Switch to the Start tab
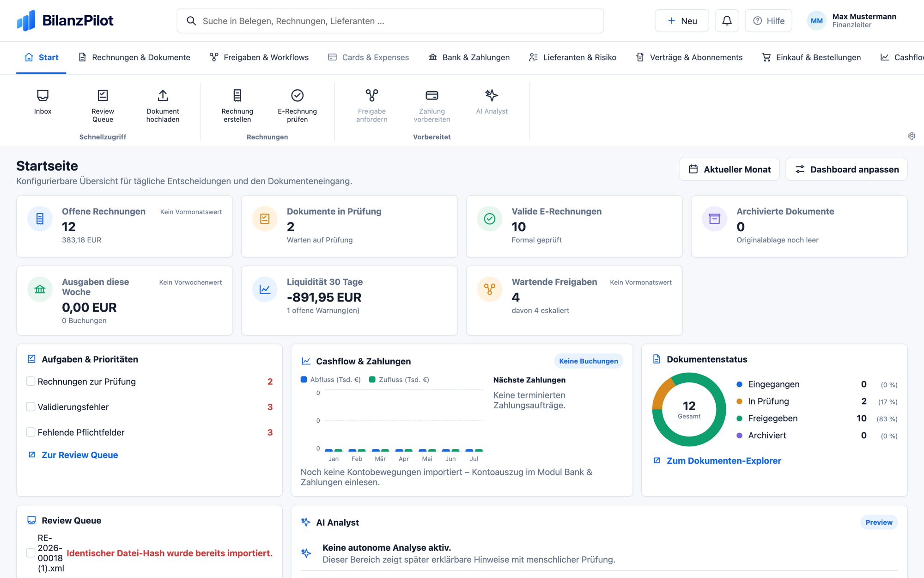Screen dimensions: 924x578 coord(41,57)
